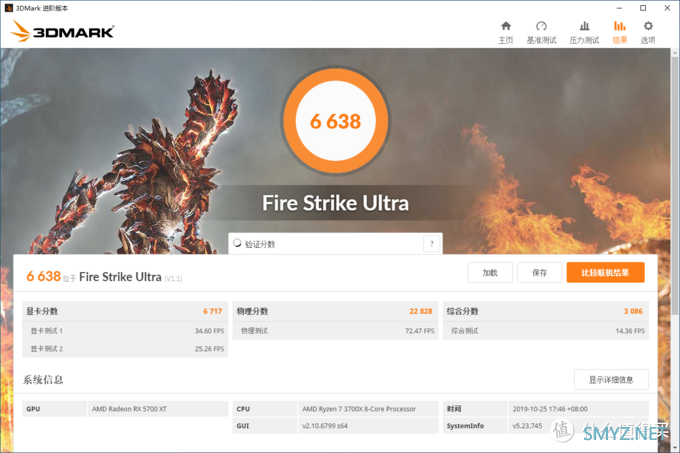The image size is (680, 453).
Task: Click the 系统信息 section heading
Action: [43, 380]
